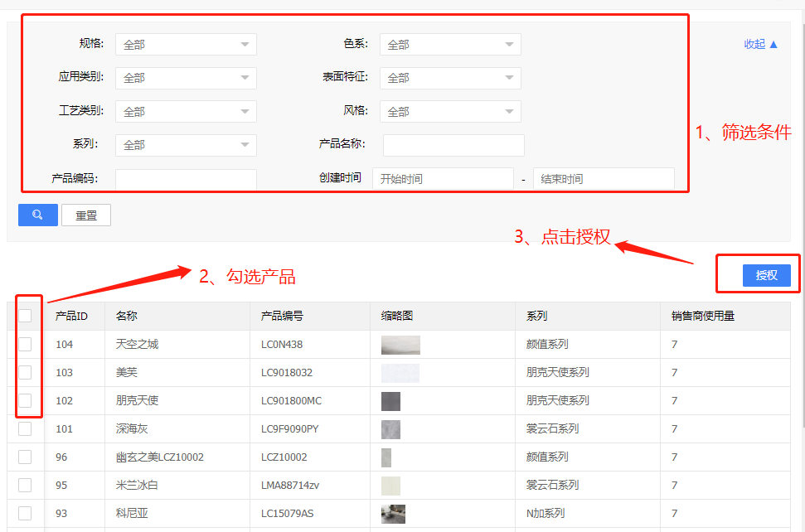
Task: Focus the 产品编码 input field
Action: 186,180
